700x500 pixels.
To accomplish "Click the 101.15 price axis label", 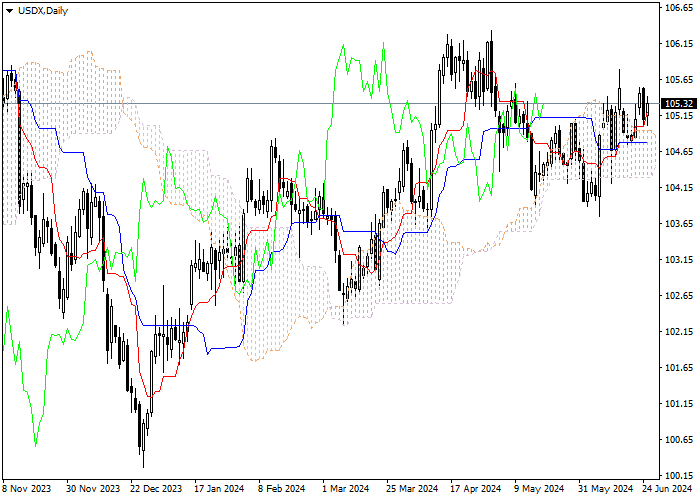I will click(x=679, y=404).
